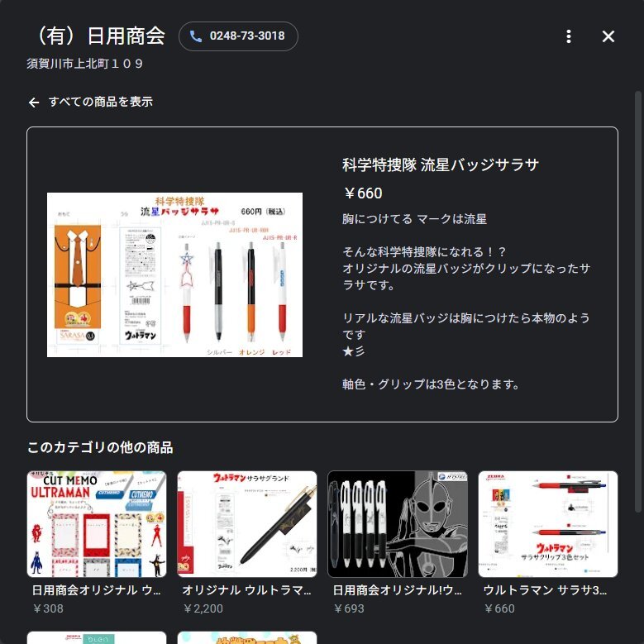Click the product title 科学特捜隊 流星バッジサラサ
The height and width of the screenshot is (644, 644).
[441, 165]
